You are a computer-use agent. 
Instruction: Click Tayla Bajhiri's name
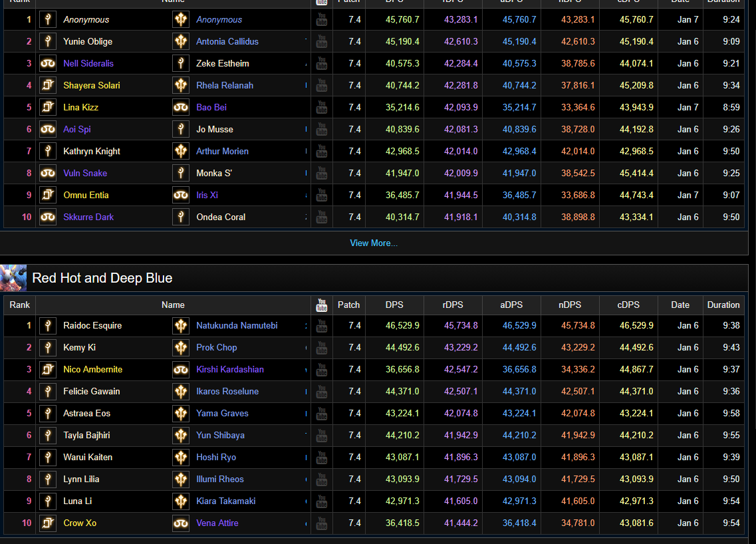click(x=86, y=435)
